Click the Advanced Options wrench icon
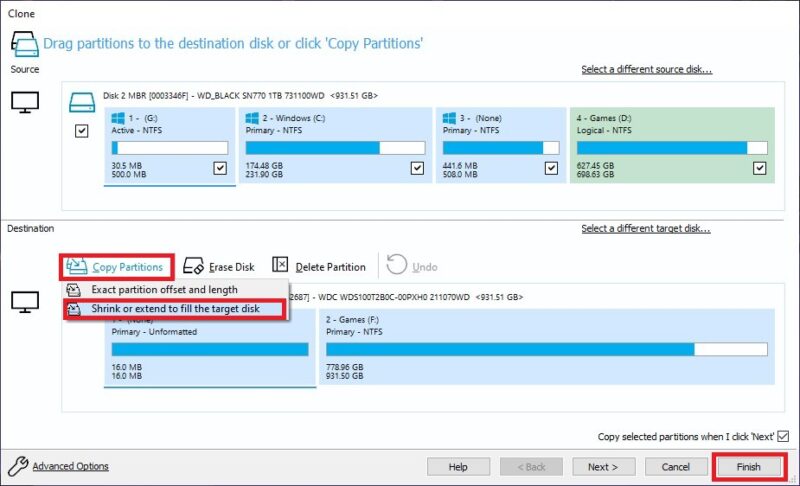The width and height of the screenshot is (800, 486). [x=18, y=466]
